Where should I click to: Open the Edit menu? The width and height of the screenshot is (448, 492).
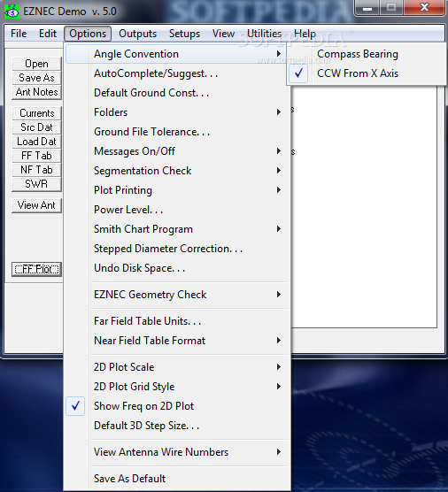[48, 34]
